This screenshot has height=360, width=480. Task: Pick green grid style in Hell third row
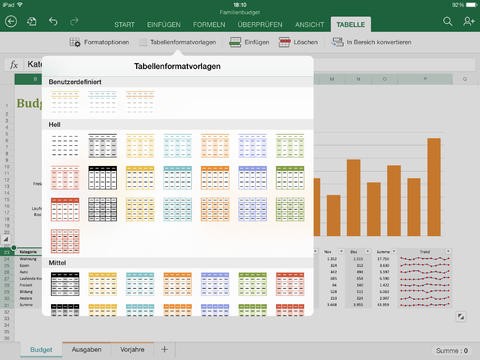click(290, 209)
